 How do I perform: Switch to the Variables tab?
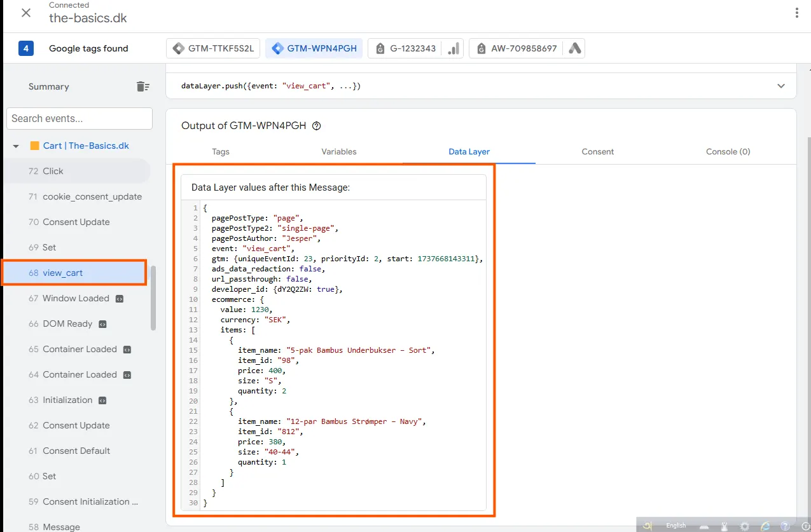point(339,151)
